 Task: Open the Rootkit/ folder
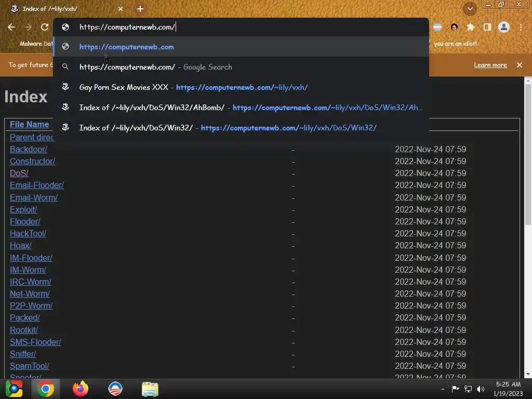(x=24, y=330)
